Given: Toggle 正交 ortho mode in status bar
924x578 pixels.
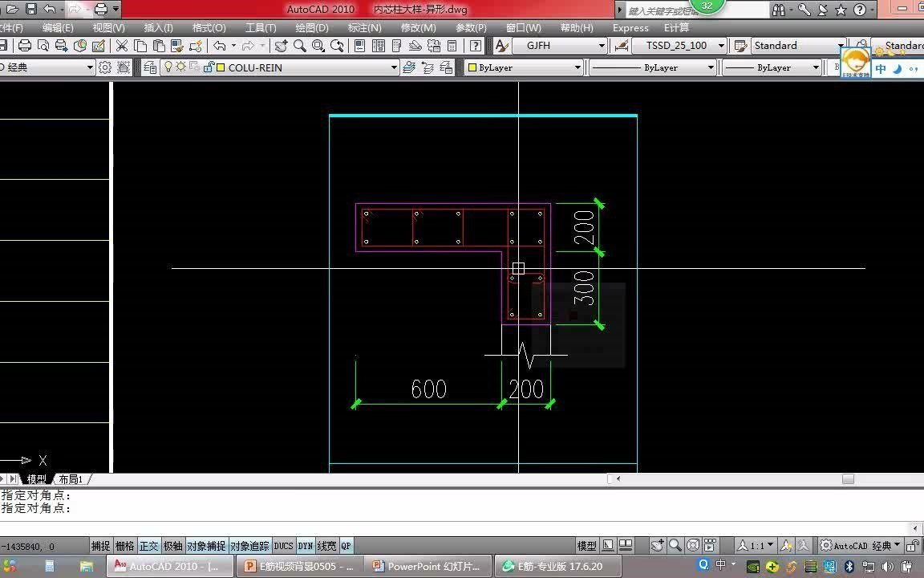Looking at the screenshot, I should [148, 546].
